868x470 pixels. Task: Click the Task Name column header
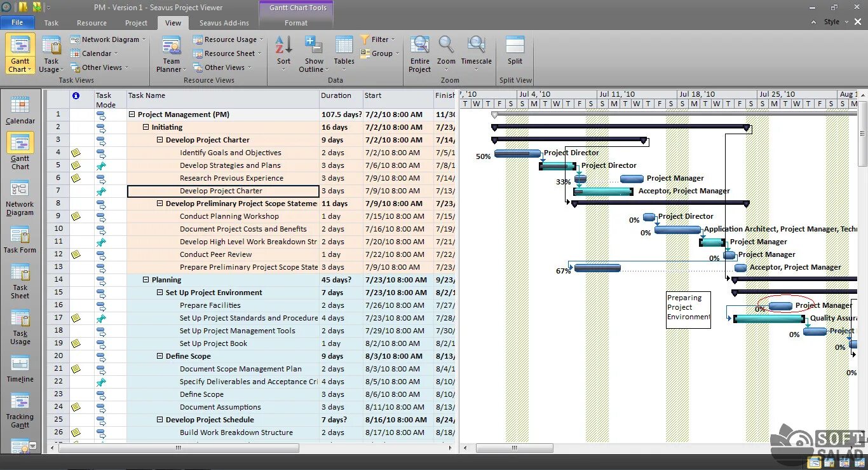pos(223,99)
